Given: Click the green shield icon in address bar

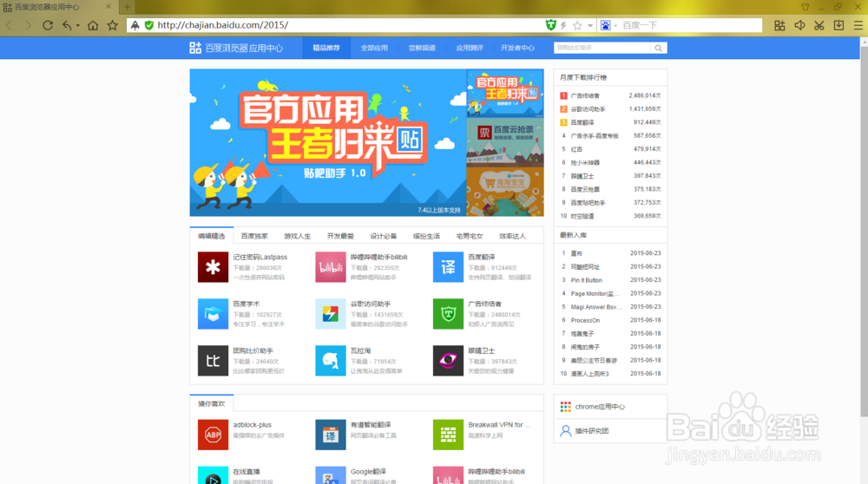Looking at the screenshot, I should click(550, 25).
